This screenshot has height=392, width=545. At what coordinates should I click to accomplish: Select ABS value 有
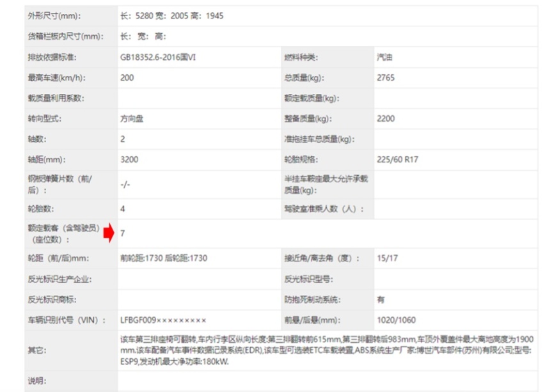coord(381,300)
